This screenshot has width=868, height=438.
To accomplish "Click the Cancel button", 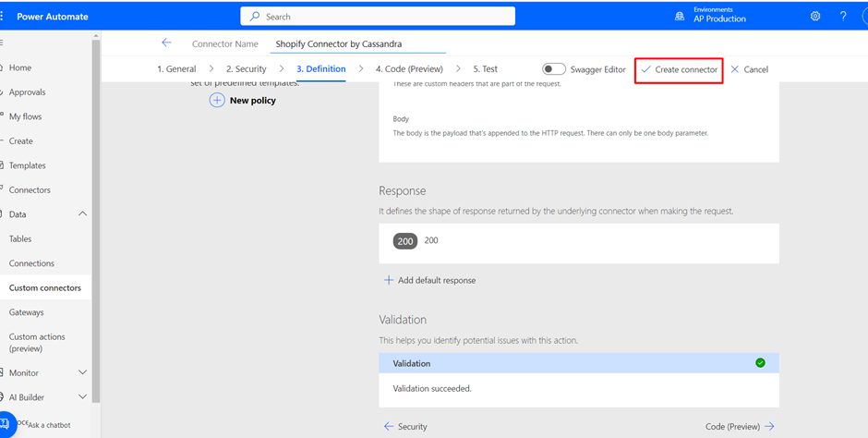I will point(749,69).
